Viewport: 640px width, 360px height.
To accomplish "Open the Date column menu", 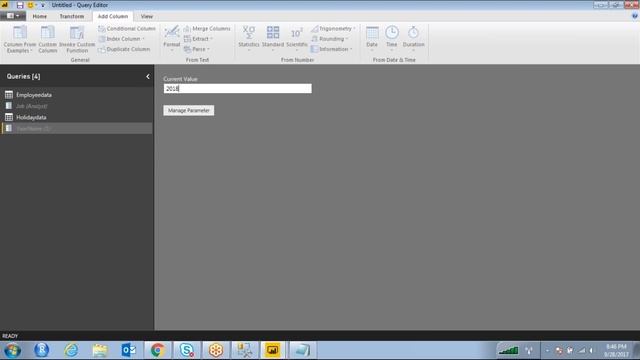I will [372, 38].
